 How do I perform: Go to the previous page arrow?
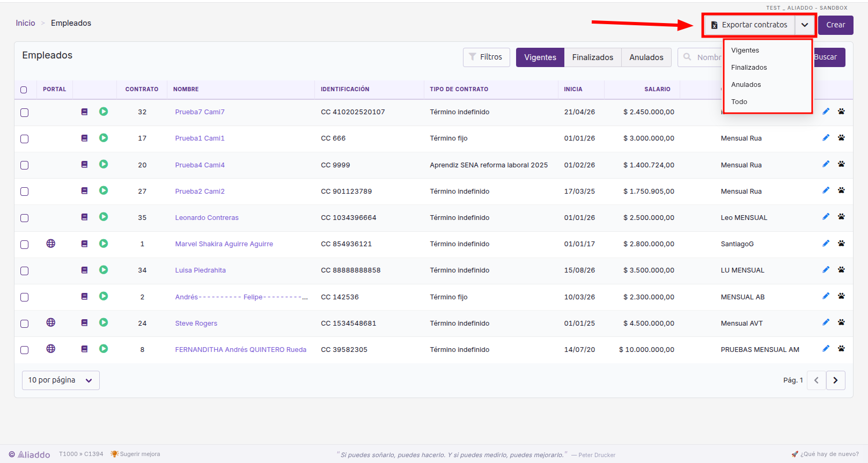click(816, 380)
